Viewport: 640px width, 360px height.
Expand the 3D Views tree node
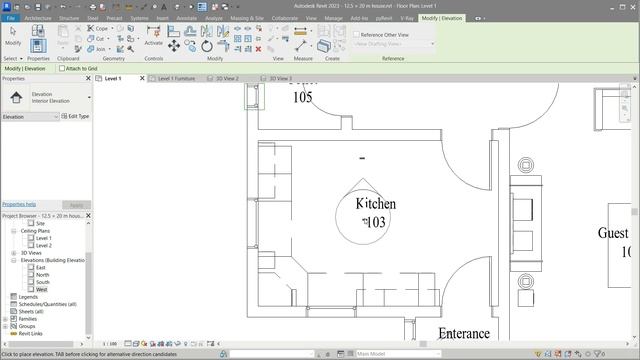(13, 253)
